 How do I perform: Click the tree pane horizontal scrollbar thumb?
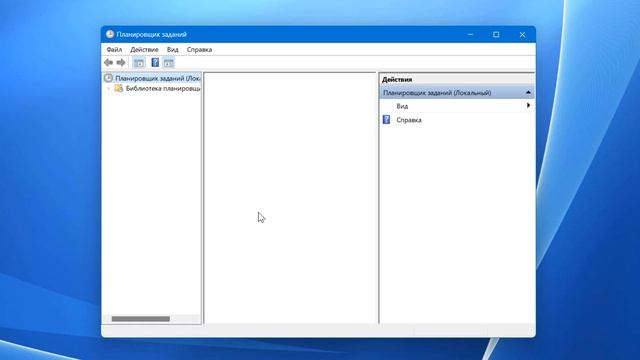click(141, 319)
